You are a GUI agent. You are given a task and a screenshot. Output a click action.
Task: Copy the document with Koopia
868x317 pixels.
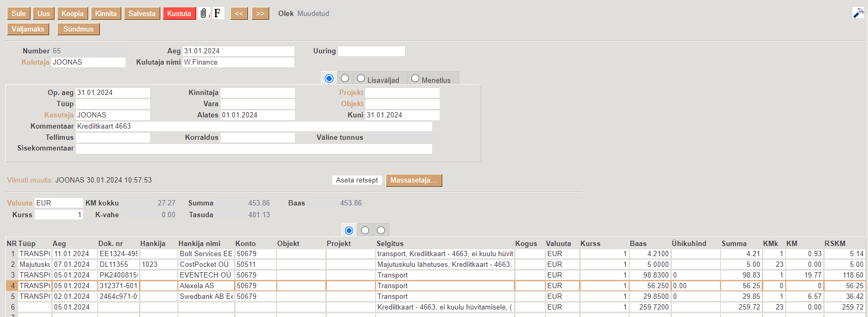coord(73,13)
